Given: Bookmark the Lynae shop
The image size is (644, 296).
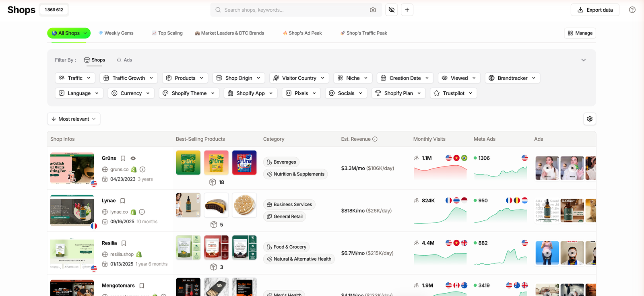Looking at the screenshot, I should tap(123, 201).
